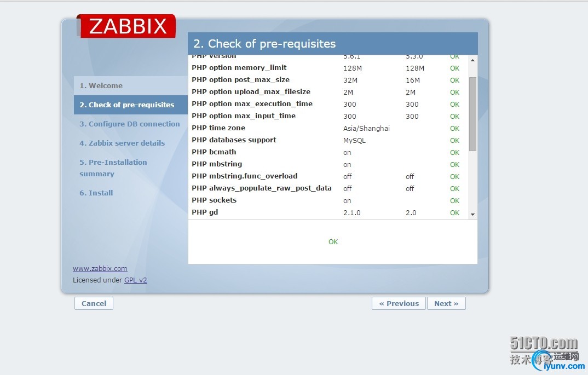
Task: Click the overall OK result below the list
Action: [333, 242]
